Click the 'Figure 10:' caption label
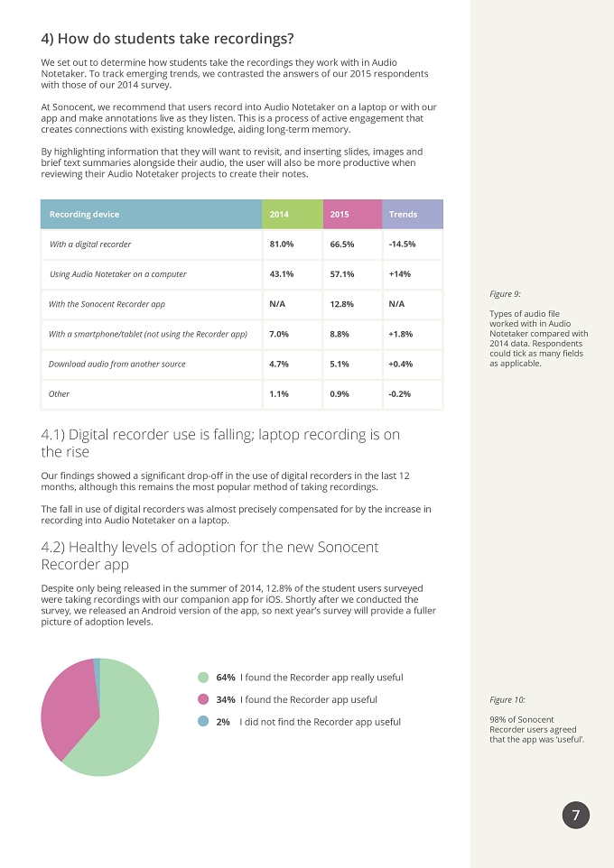 (507, 699)
